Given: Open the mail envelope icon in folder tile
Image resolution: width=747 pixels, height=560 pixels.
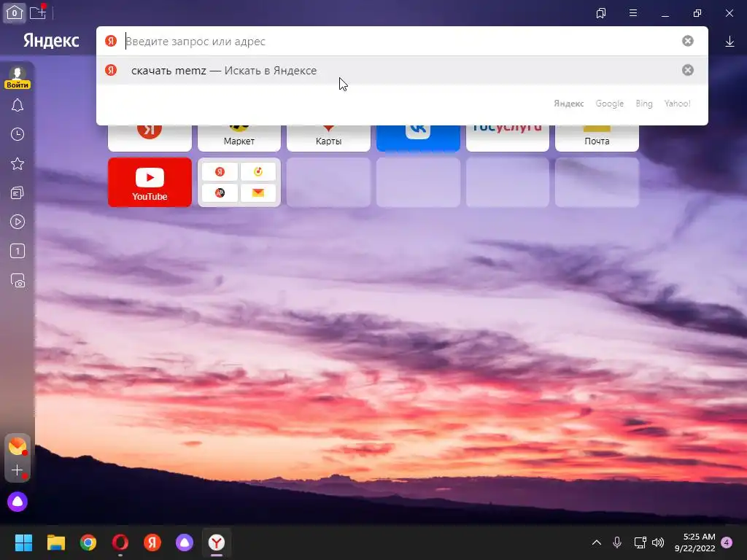Looking at the screenshot, I should coord(258,192).
